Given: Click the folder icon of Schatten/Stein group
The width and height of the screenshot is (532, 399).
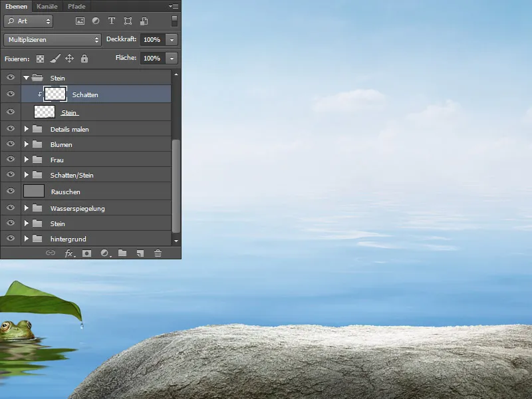Looking at the screenshot, I should point(37,175).
